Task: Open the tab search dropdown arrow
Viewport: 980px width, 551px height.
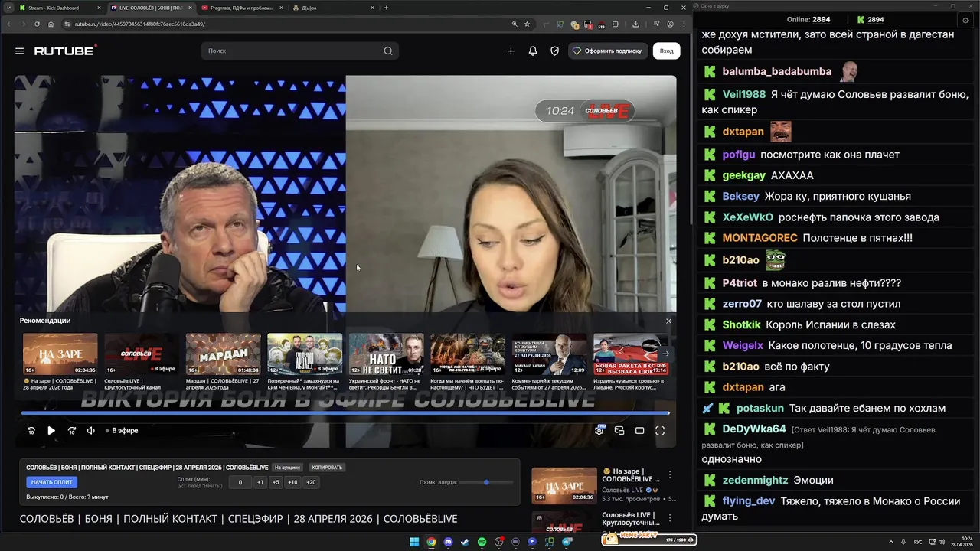Action: (8, 8)
